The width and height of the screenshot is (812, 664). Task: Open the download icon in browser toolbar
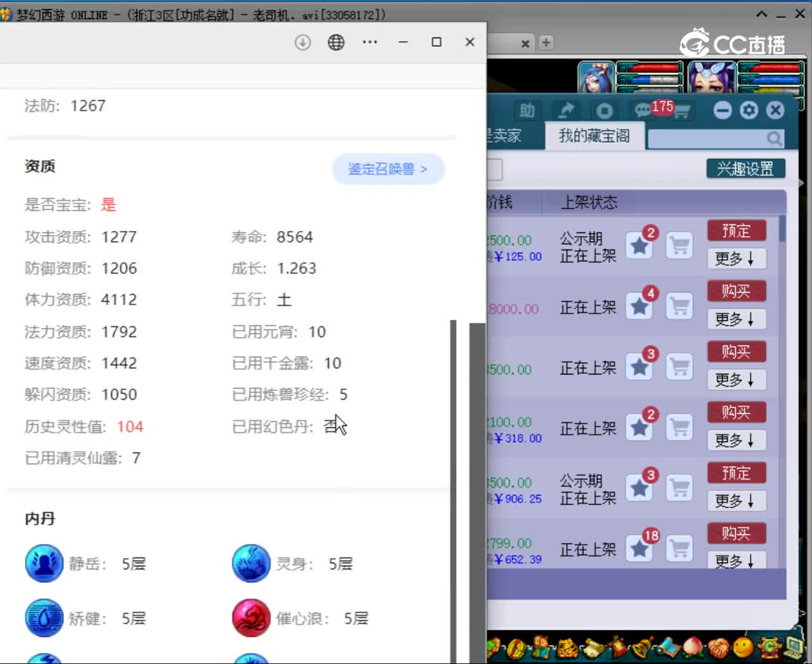pos(303,43)
